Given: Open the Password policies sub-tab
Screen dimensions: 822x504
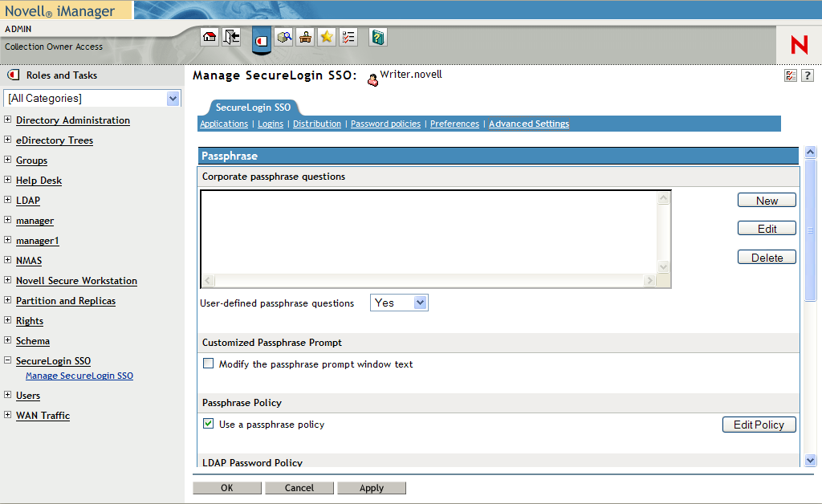Looking at the screenshot, I should click(x=385, y=124).
